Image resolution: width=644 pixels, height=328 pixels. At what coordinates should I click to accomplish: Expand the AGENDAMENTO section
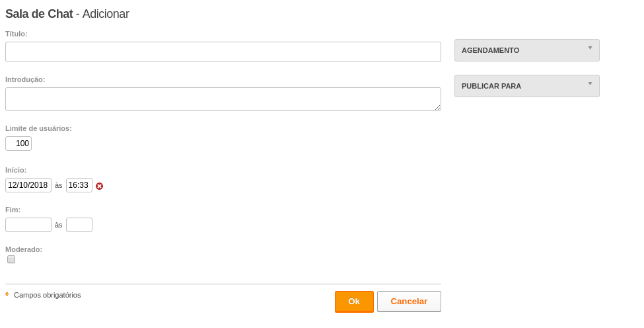(x=527, y=50)
